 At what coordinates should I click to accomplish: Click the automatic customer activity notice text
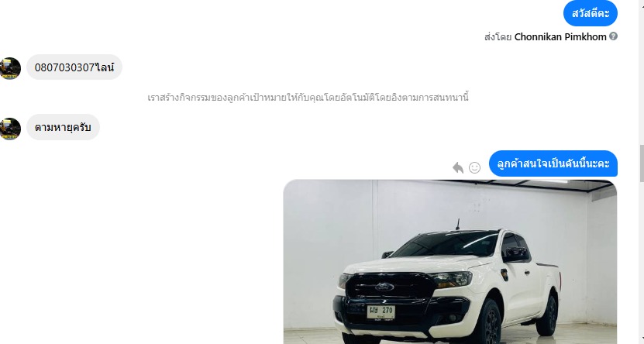[308, 98]
